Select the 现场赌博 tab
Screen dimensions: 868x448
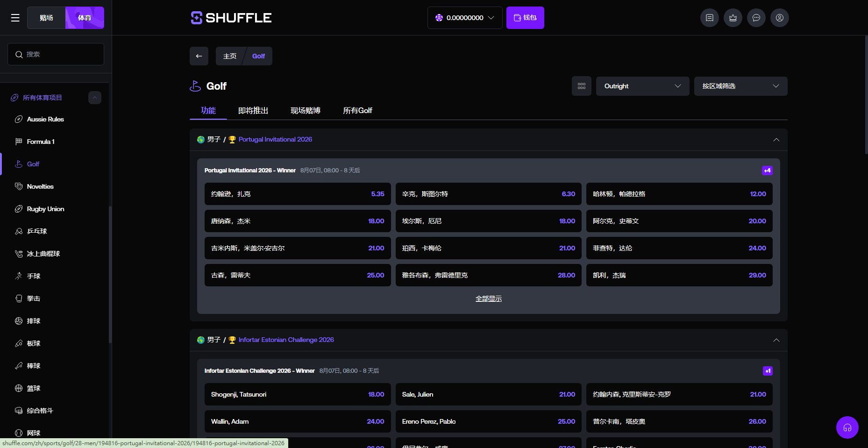[306, 110]
